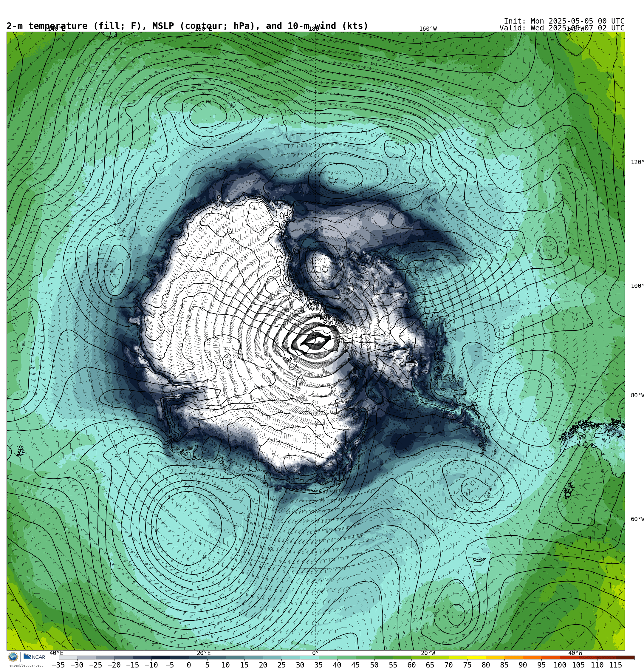Click the '60' colorbar tick label
The height and width of the screenshot is (669, 644).
point(411,665)
